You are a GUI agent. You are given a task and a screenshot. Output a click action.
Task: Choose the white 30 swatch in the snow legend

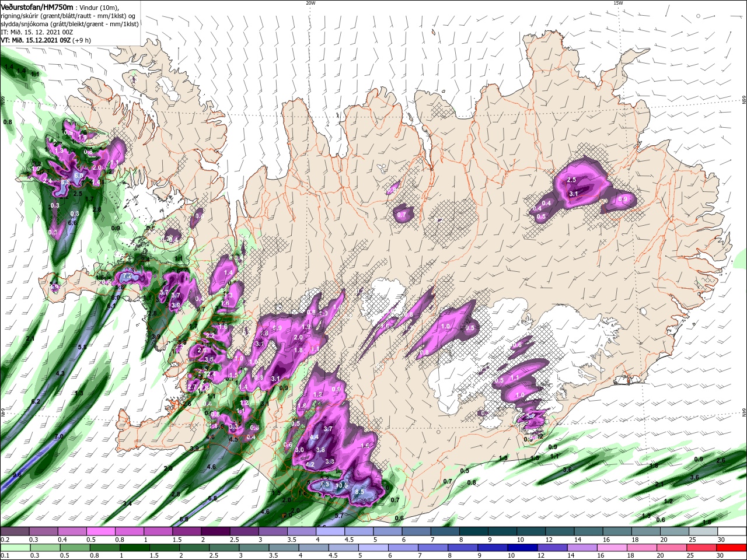tap(732, 531)
